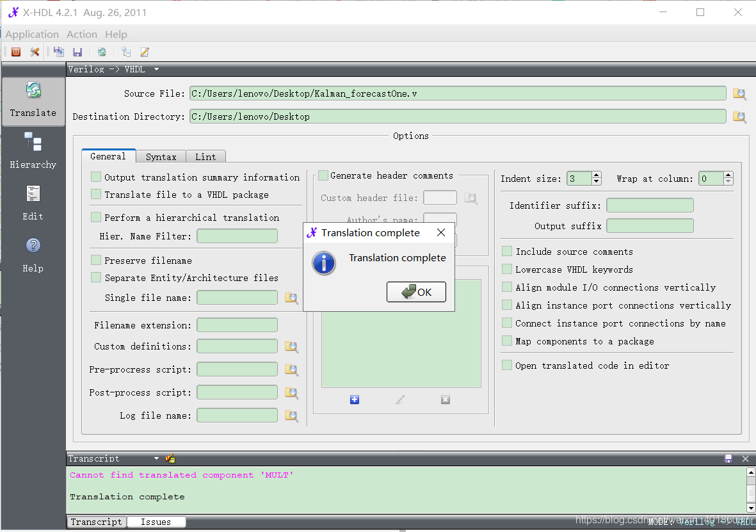756x532 pixels.
Task: Decrease the Wrap at column value
Action: 728,182
